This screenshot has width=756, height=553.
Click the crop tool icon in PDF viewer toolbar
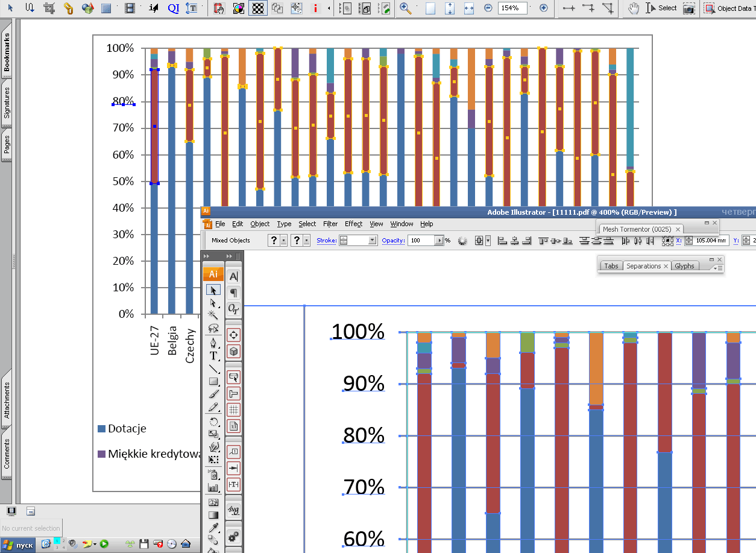click(x=49, y=8)
